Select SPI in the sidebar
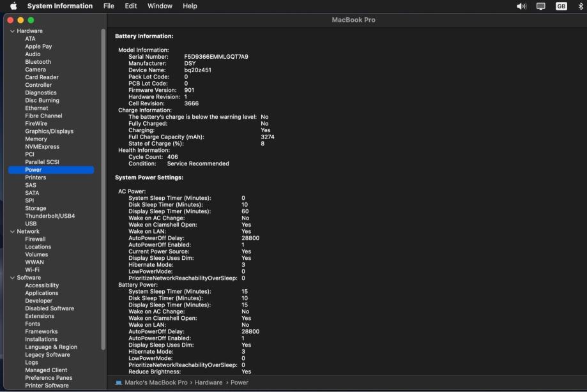587x392 pixels. pyautogui.click(x=29, y=200)
